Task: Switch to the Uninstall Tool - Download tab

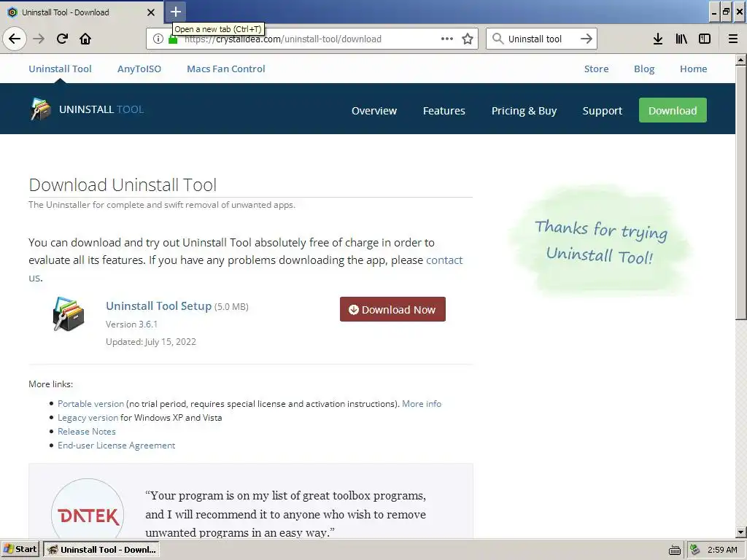Action: click(82, 12)
